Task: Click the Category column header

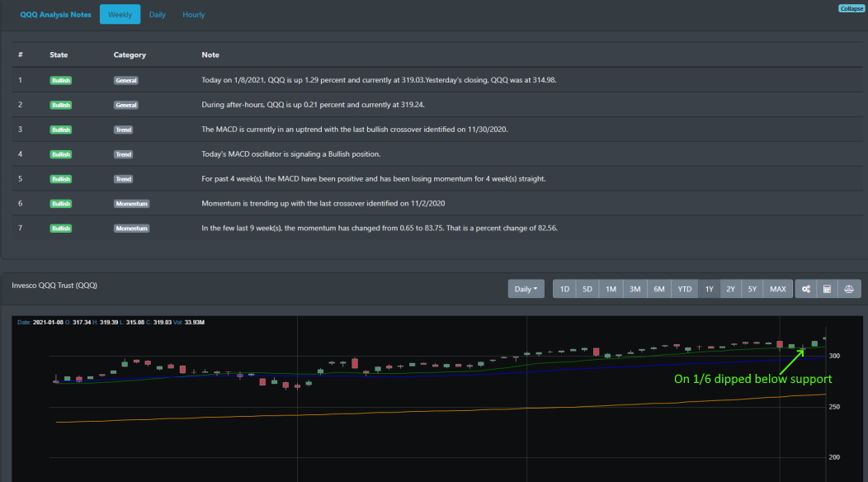Action: point(130,54)
